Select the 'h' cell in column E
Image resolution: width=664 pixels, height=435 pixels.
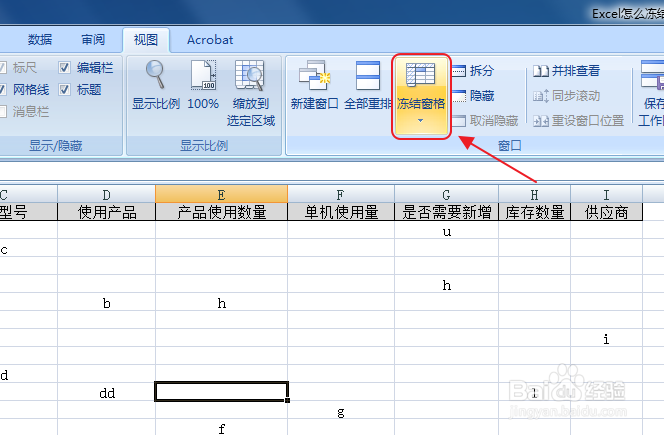[x=221, y=302]
